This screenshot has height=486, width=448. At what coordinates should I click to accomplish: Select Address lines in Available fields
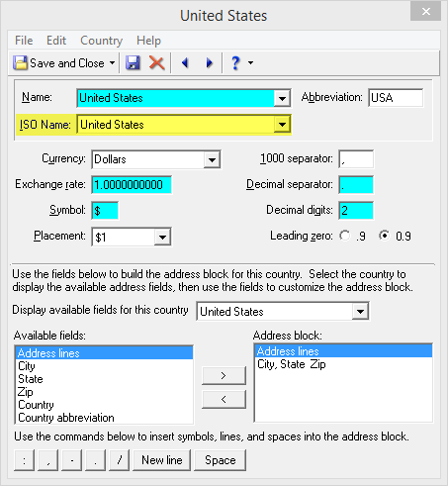(104, 353)
